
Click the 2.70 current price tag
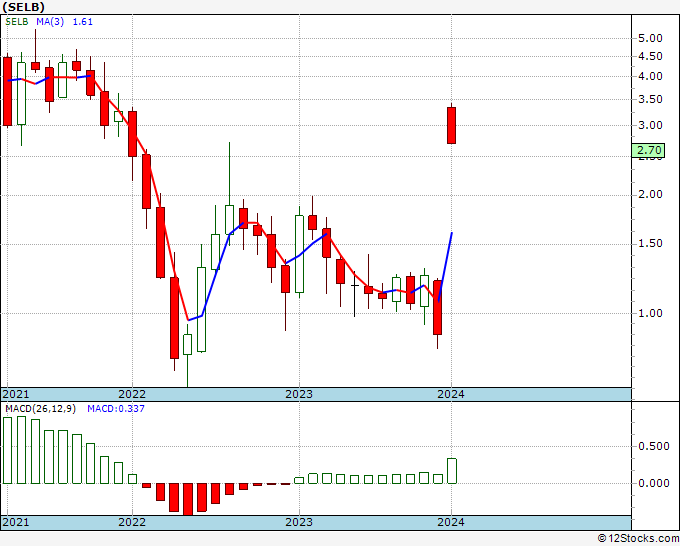[648, 150]
